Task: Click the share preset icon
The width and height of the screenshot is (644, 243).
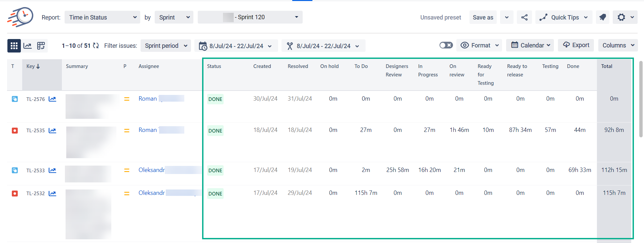Action: [524, 18]
